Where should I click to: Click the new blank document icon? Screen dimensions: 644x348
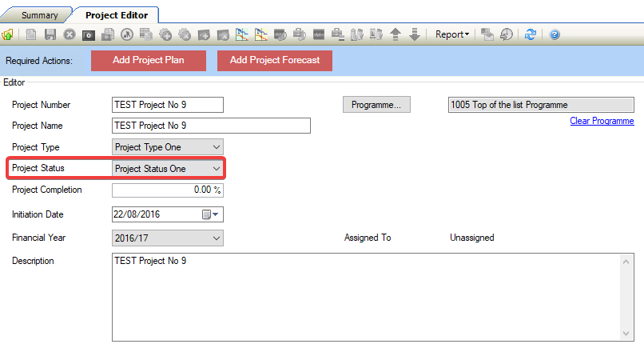point(31,34)
